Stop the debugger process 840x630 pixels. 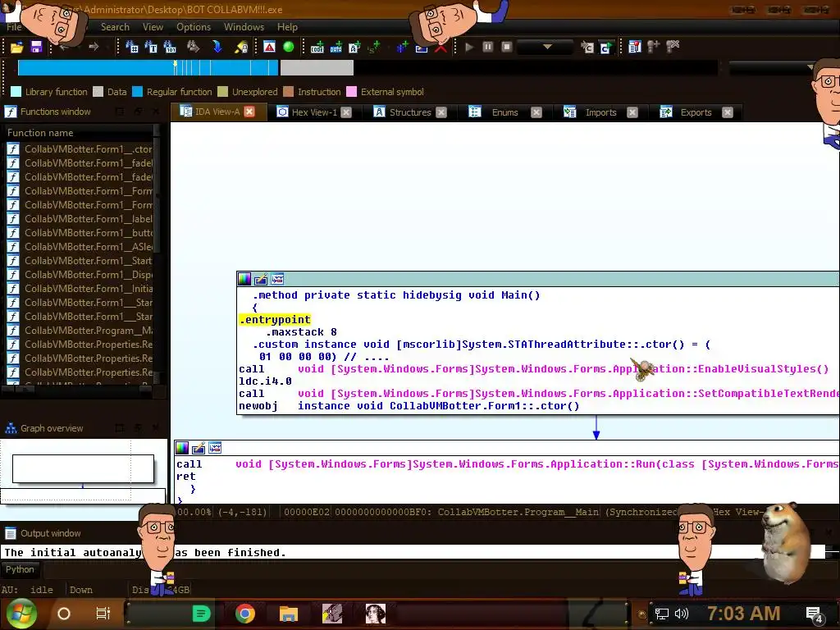[506, 47]
